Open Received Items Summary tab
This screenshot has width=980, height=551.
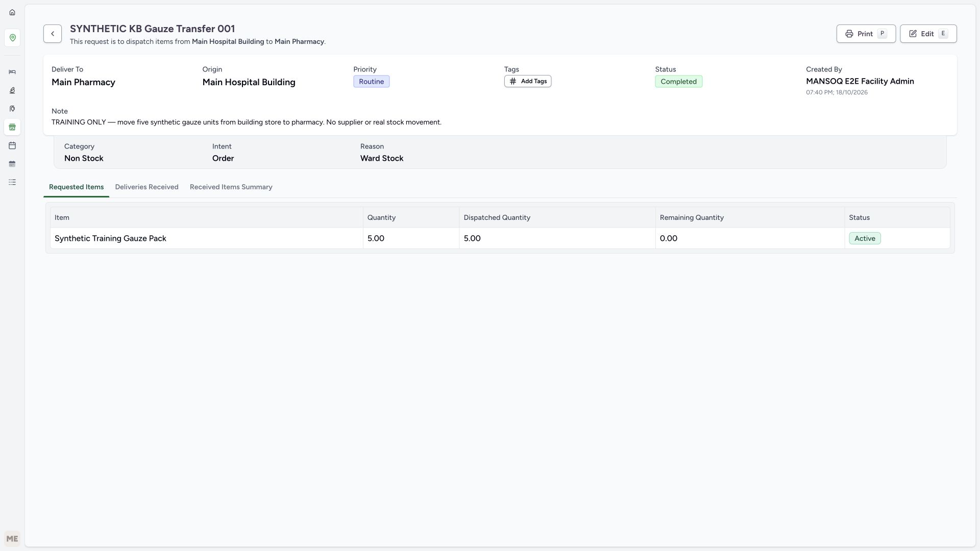[231, 187]
